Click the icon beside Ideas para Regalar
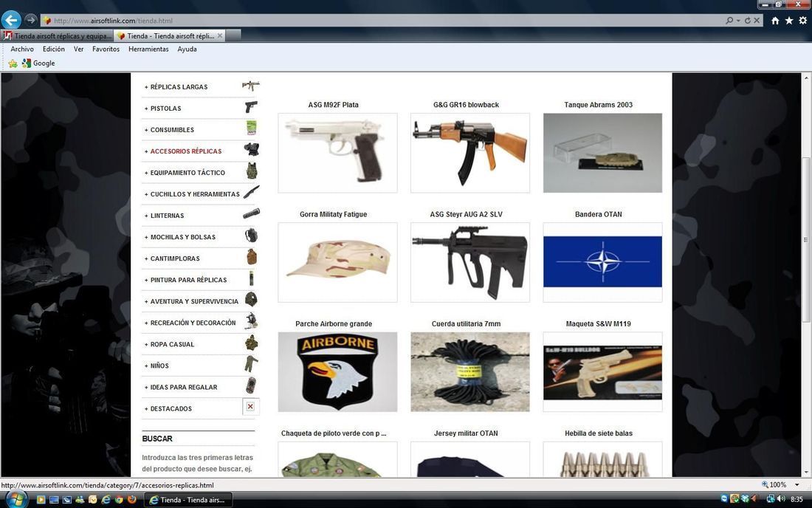 [x=251, y=385]
